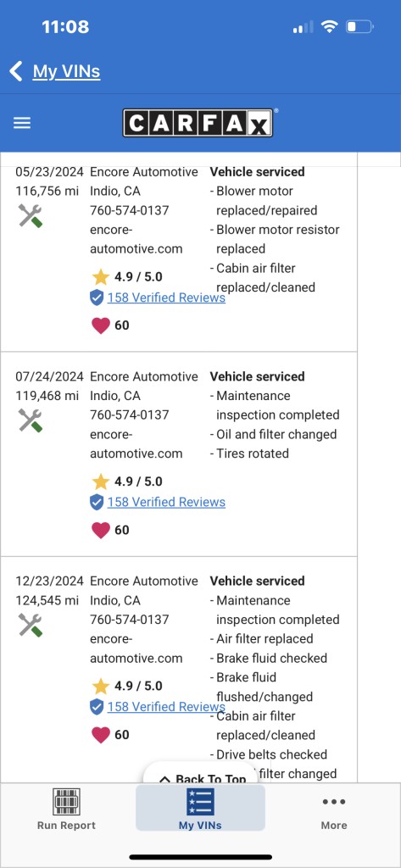Switch to the Run Report tab
This screenshot has width=401, height=868.
[66, 809]
